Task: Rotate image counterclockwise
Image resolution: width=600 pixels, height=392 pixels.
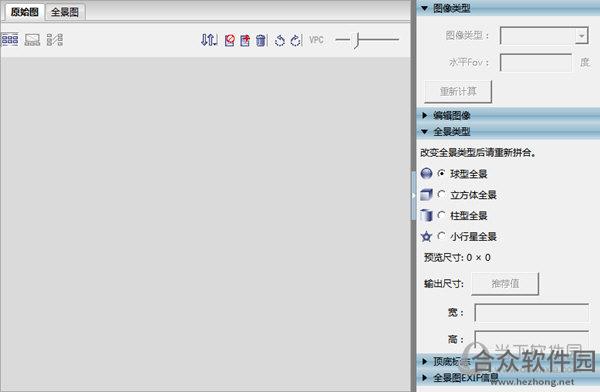Action: [x=280, y=40]
